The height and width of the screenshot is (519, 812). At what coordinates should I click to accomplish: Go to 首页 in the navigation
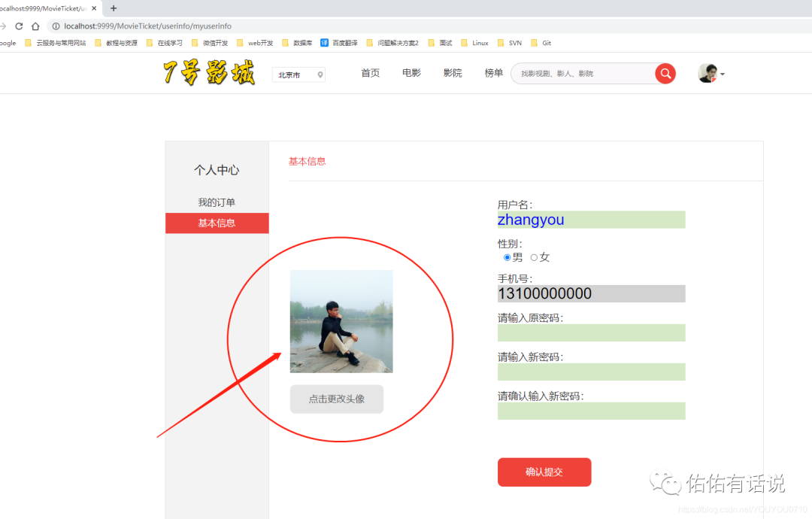coord(370,73)
